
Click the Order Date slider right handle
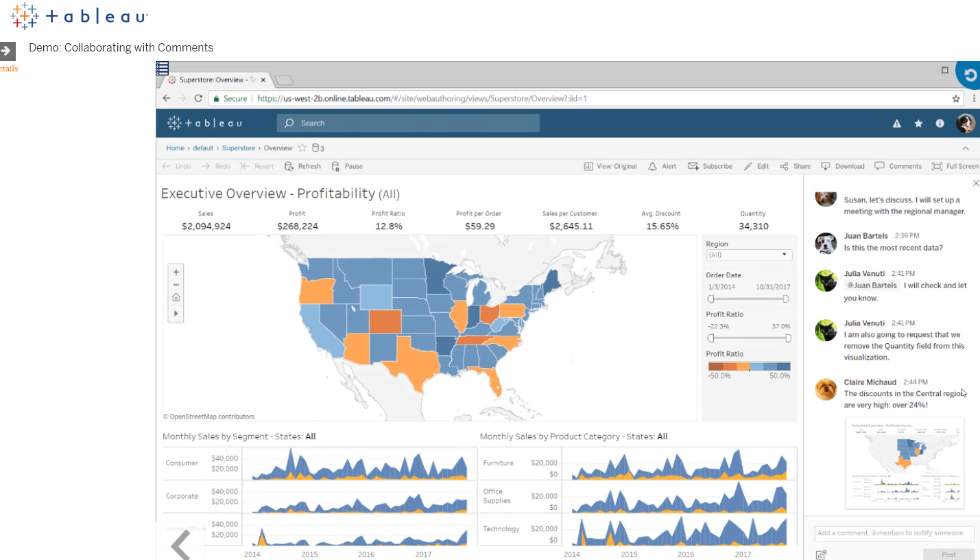coord(786,299)
